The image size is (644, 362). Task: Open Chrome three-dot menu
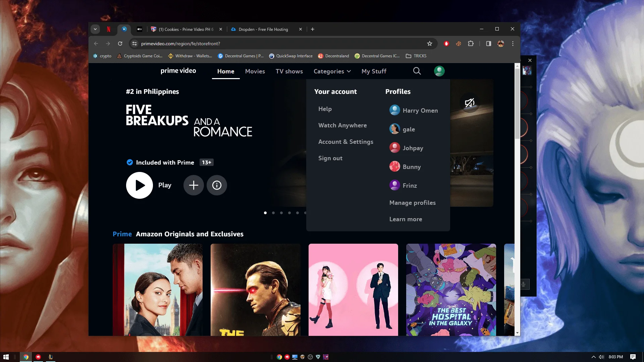point(513,44)
